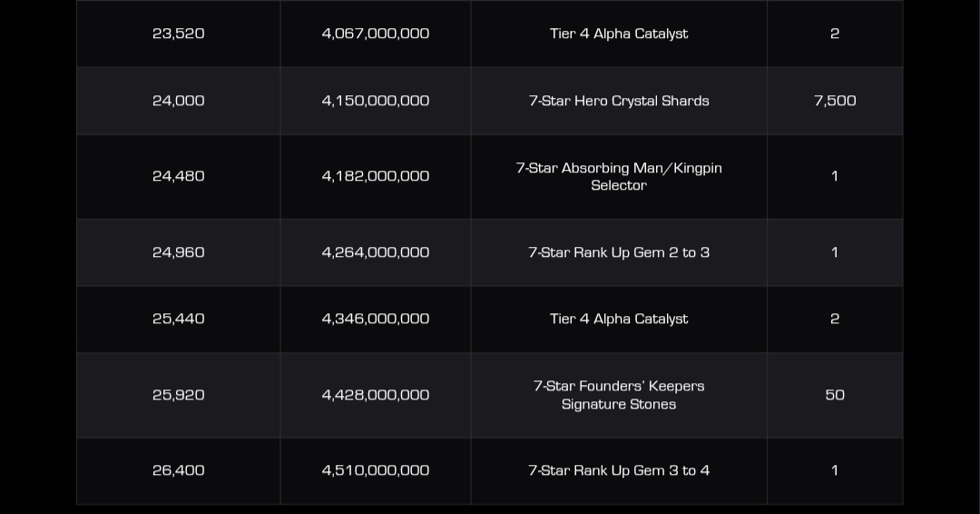The image size is (980, 514).
Task: Click the 4,264,000,000 value
Action: [x=375, y=252]
